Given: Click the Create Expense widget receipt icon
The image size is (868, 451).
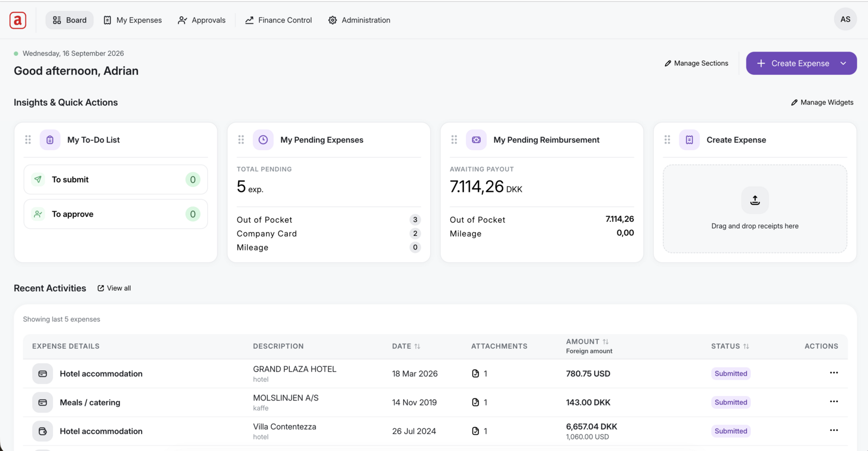Looking at the screenshot, I should (x=690, y=140).
